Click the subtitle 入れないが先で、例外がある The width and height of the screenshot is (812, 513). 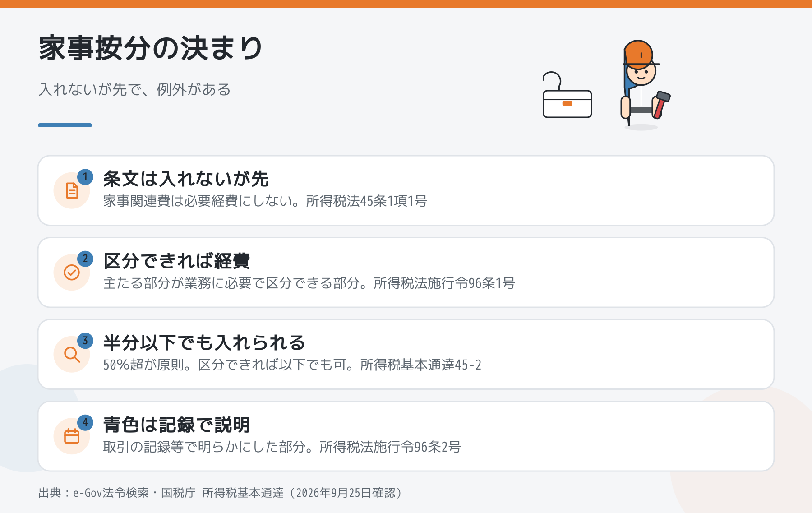(x=134, y=89)
